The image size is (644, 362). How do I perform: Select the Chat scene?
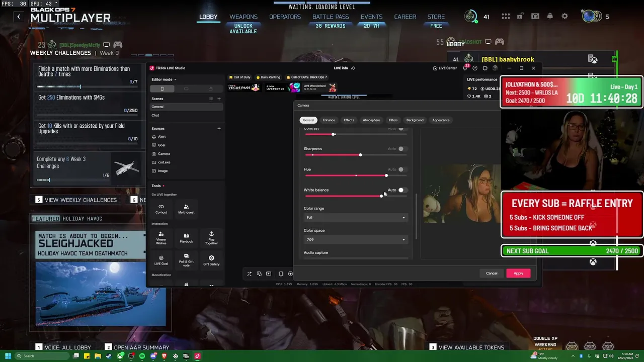coord(186,115)
